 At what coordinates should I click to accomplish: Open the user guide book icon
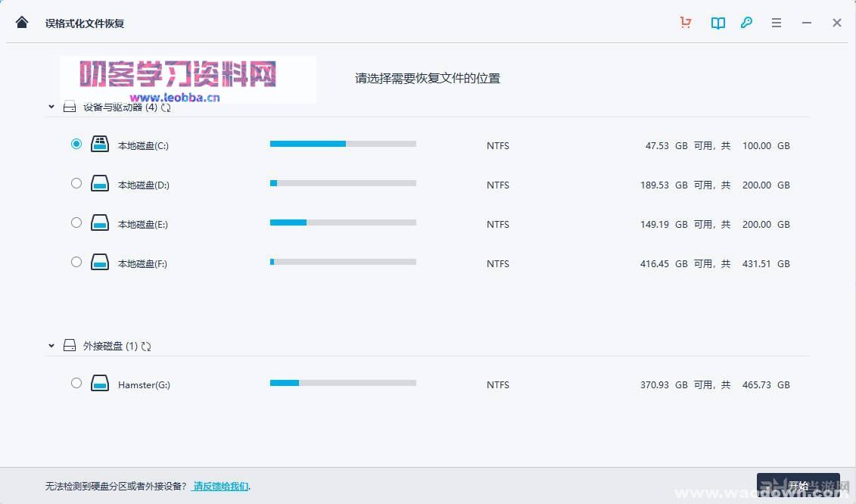pos(717,23)
